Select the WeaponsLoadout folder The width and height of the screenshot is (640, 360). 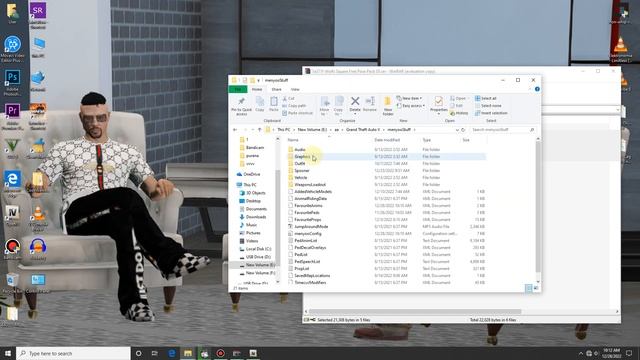(310, 184)
